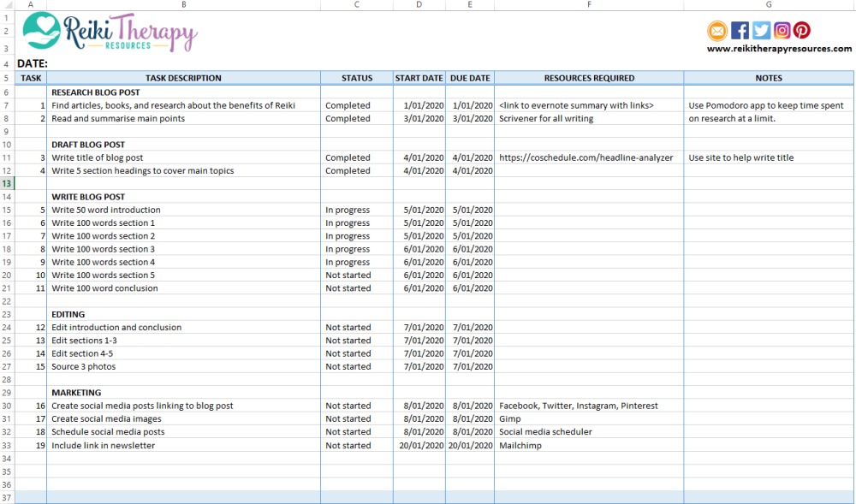Click the RESOURCES REQUIRED header cell
This screenshot has height=504, width=856.
(x=589, y=78)
